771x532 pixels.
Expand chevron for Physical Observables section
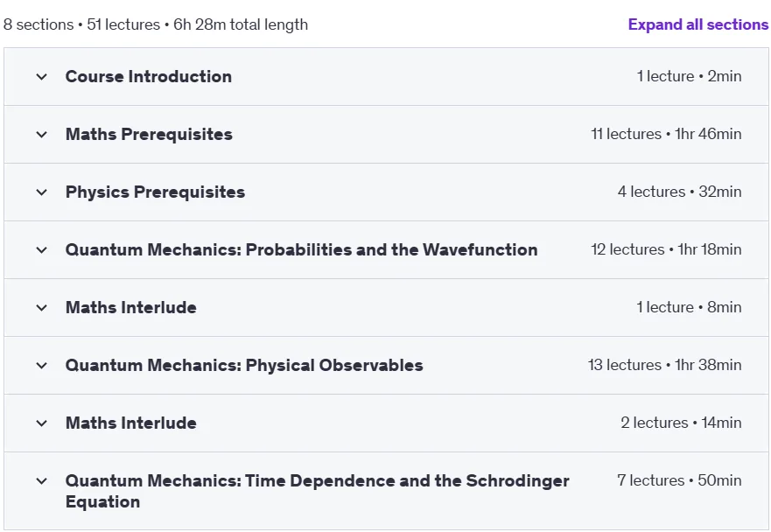42,366
